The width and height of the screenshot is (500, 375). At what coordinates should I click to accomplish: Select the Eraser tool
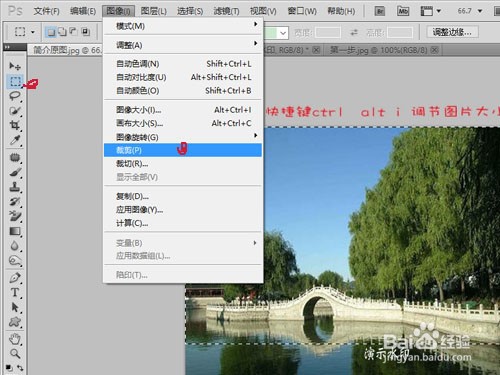click(15, 216)
